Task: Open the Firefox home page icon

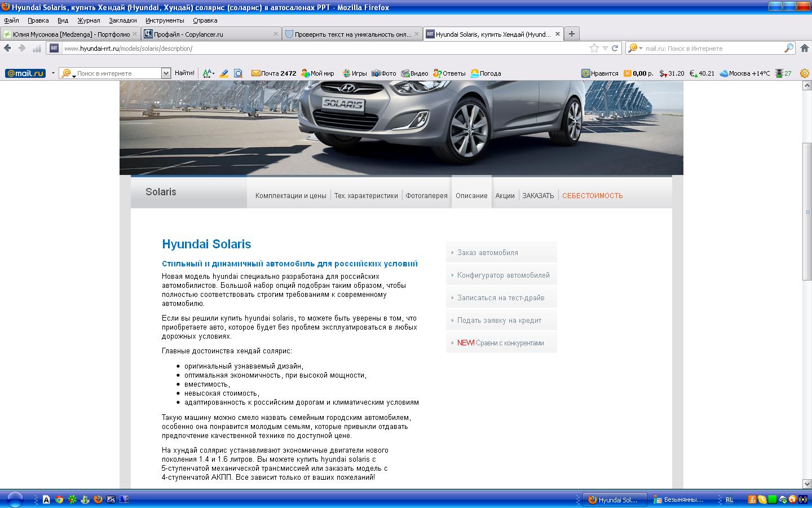Action: (805, 49)
